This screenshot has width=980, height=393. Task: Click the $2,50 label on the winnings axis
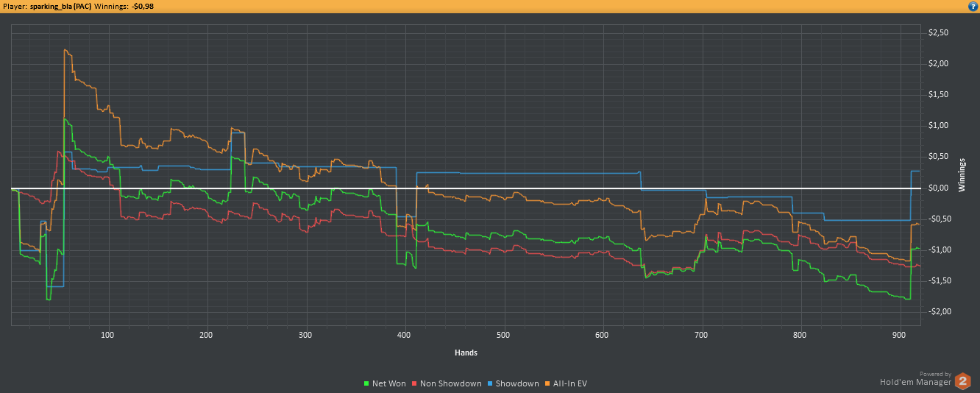coord(939,32)
